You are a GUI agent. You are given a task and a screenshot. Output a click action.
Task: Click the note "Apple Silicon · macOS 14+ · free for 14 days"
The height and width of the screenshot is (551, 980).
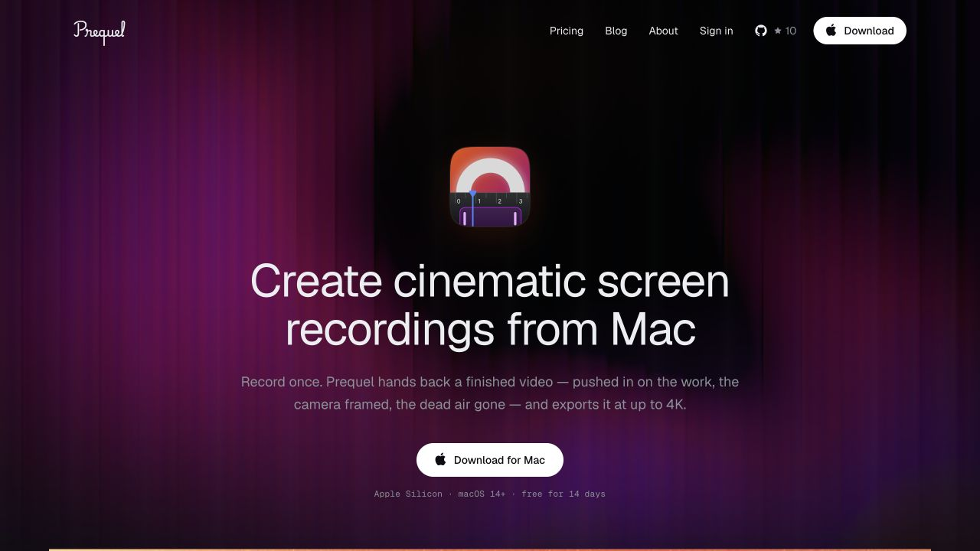[490, 494]
